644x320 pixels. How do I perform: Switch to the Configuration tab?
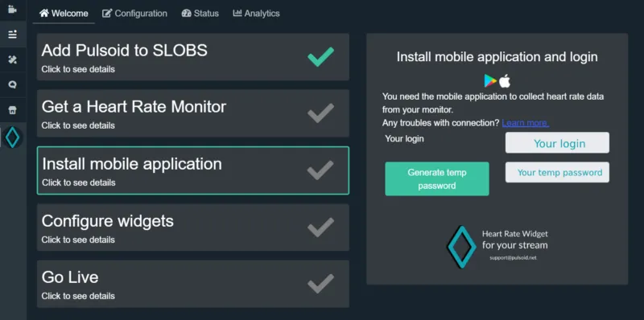[134, 14]
